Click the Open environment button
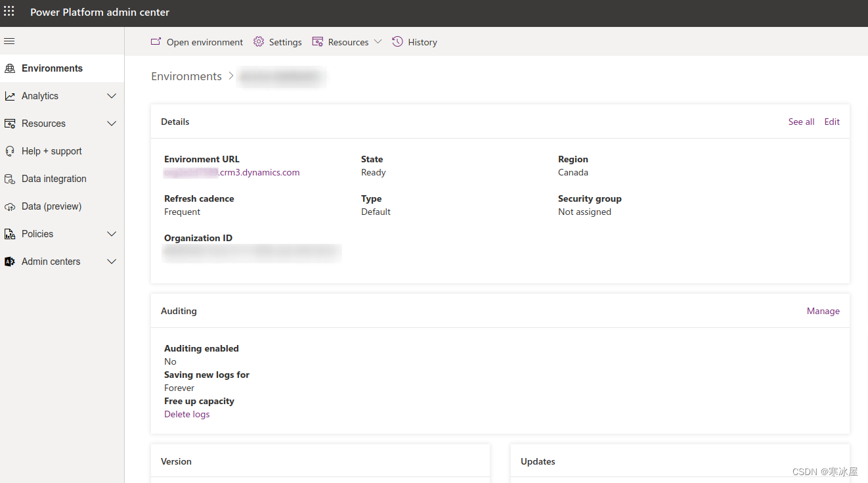This screenshot has width=868, height=483. [197, 42]
